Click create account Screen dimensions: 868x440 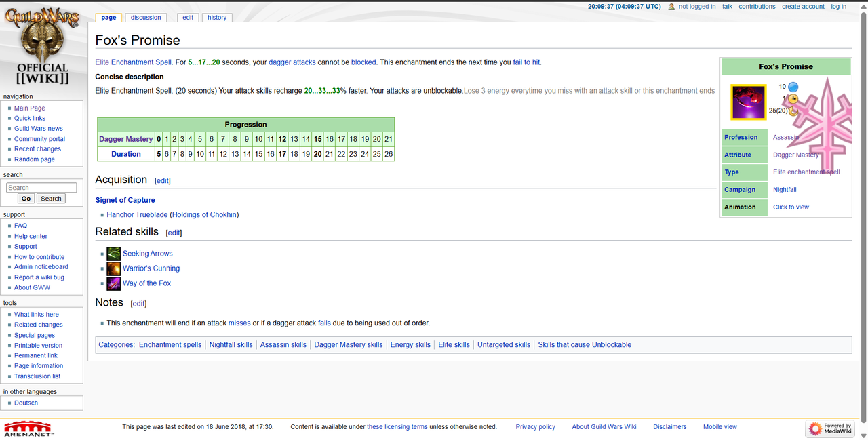coord(803,7)
